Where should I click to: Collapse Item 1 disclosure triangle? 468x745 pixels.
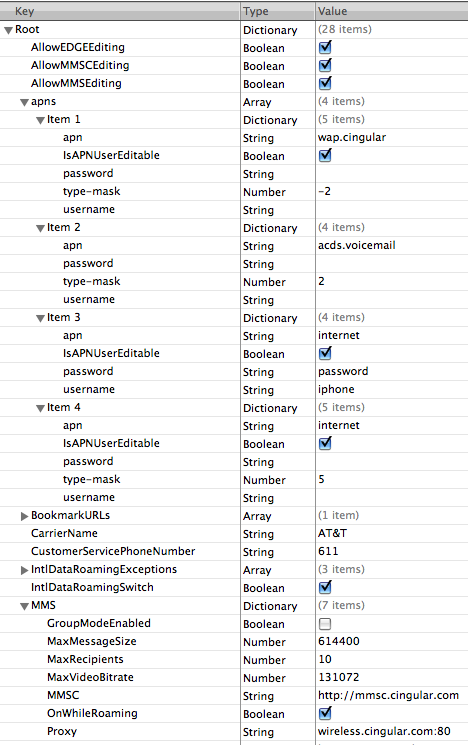pyautogui.click(x=40, y=121)
